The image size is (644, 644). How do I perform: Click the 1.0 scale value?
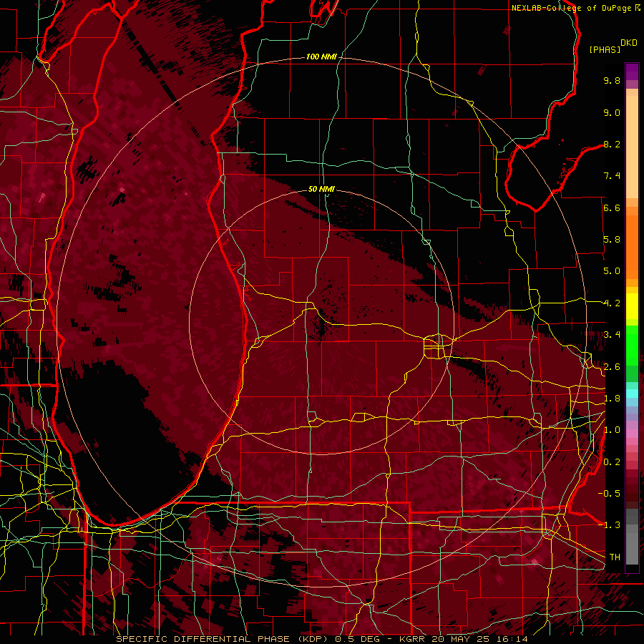tap(612, 430)
